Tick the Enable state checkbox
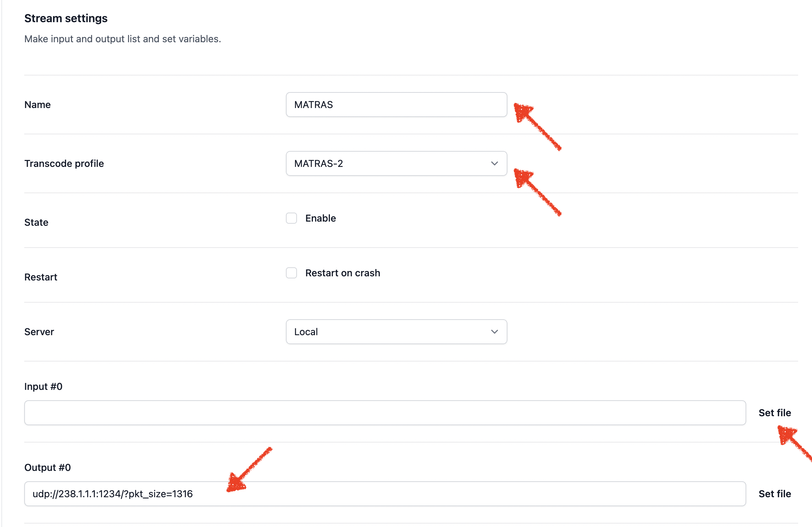Viewport: 812px width, 527px height. 291,218
